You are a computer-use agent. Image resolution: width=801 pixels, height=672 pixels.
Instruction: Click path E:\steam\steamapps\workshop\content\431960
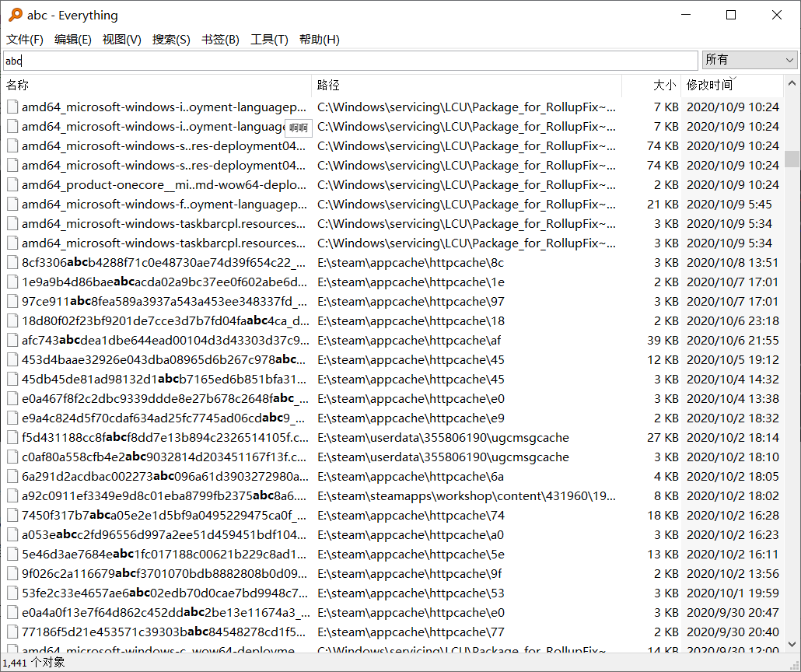[x=467, y=495]
